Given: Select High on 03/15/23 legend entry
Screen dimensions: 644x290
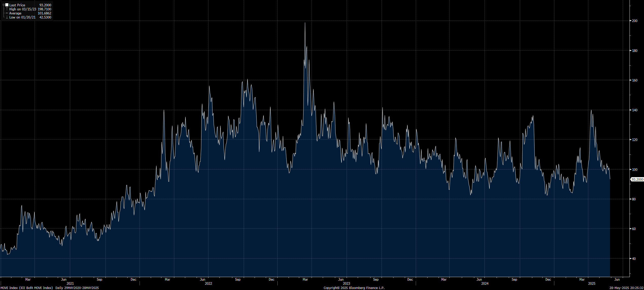Looking at the screenshot, I should (23, 9).
